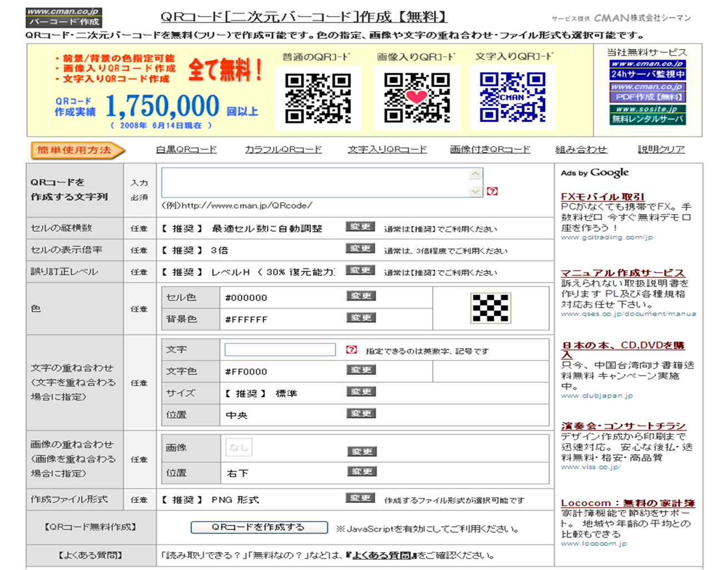The image size is (728, 570).
Task: Open the 日本の本、CD,DVDを購入 ad link
Action: coord(622,350)
